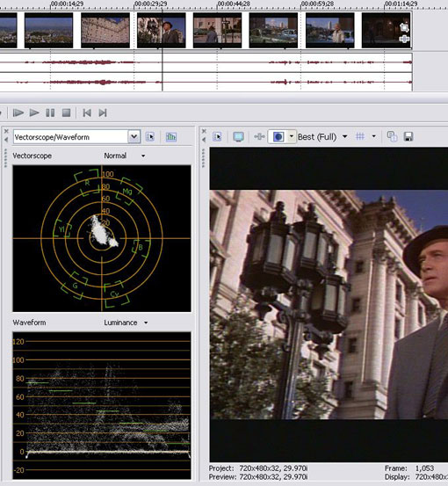Toggle preview on external monitor
Image resolution: width=448 pixels, height=486 pixels.
point(238,137)
